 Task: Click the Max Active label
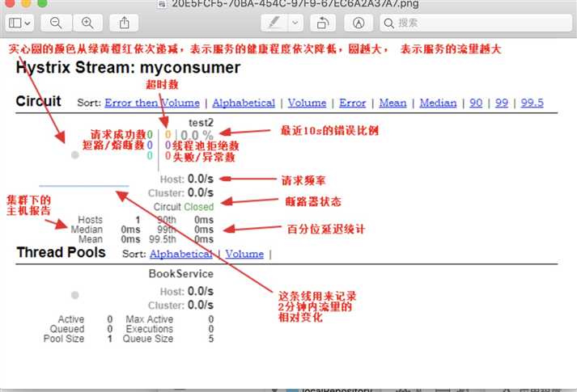click(150, 319)
